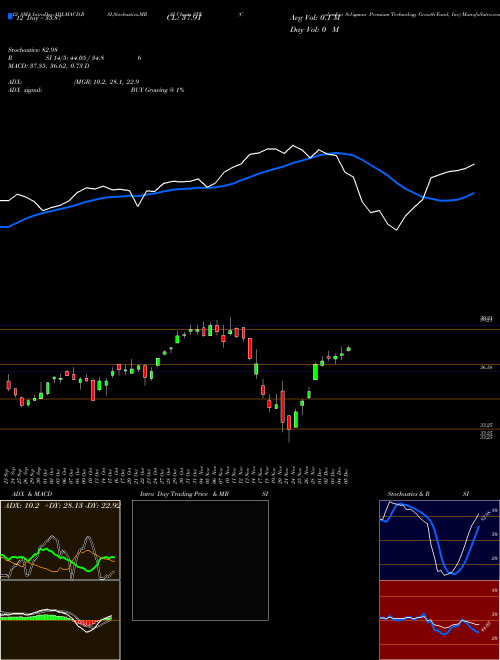
Task: Click the blue 12 Day SMA legend square
Action: (10, 17)
